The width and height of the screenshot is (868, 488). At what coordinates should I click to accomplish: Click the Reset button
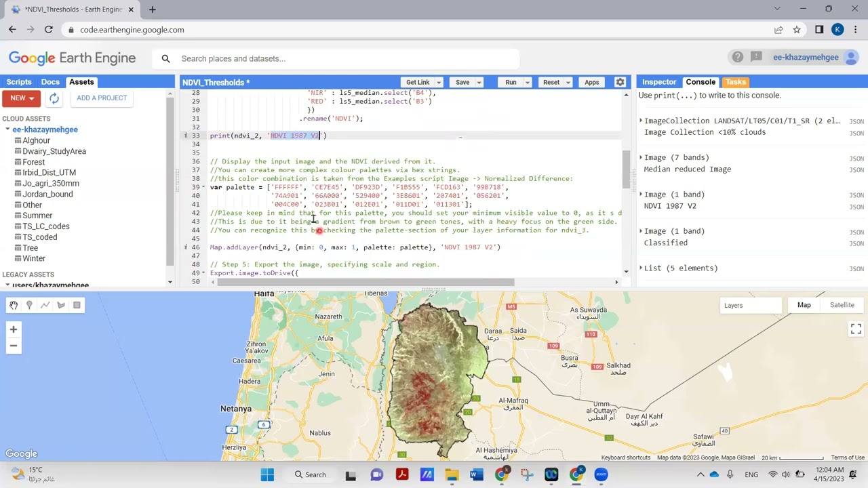551,83
